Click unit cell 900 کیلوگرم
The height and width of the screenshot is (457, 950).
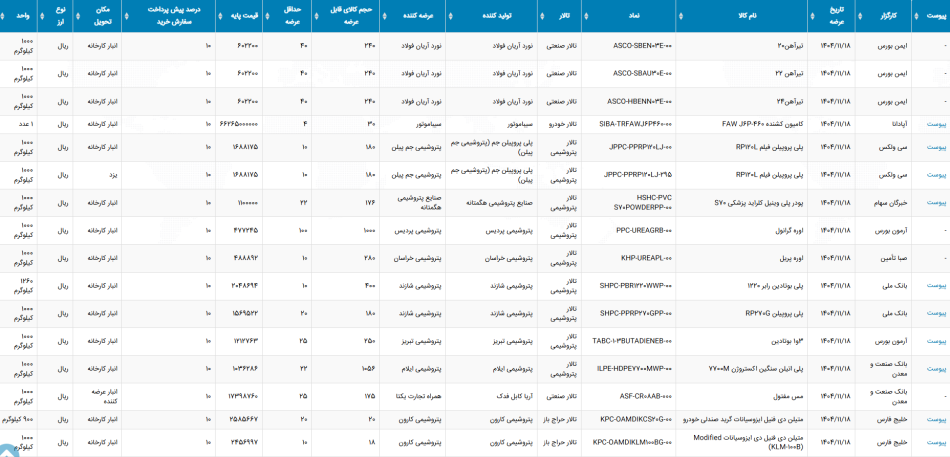point(18,419)
